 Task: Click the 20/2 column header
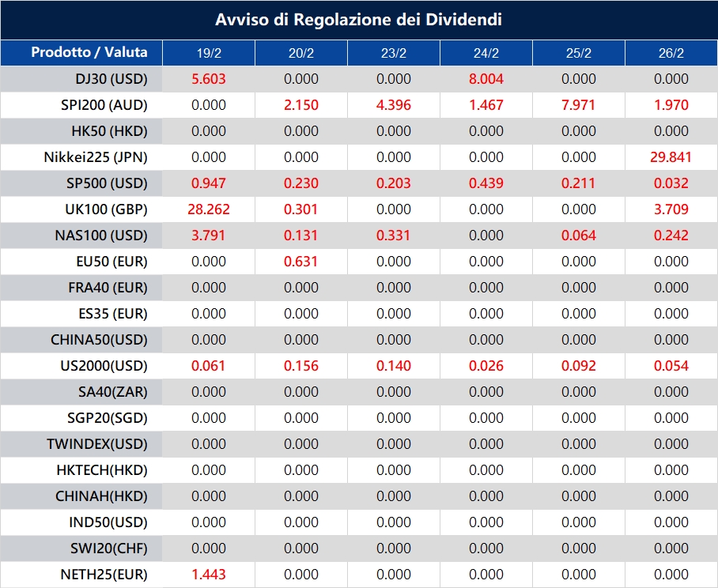click(x=300, y=53)
